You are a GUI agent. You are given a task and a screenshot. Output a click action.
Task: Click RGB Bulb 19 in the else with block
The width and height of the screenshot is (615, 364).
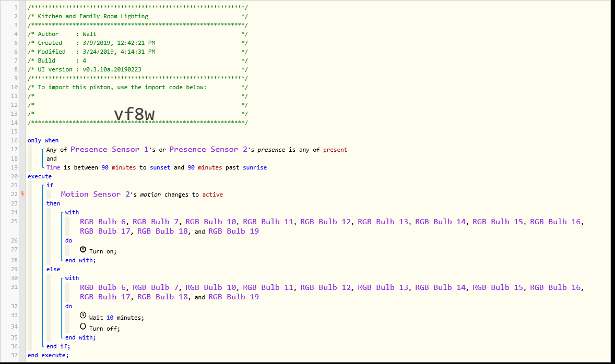234,297
